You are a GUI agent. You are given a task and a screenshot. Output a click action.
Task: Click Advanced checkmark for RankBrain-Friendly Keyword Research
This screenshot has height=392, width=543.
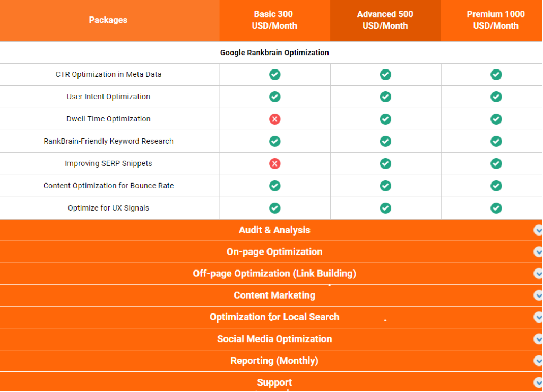tap(385, 142)
